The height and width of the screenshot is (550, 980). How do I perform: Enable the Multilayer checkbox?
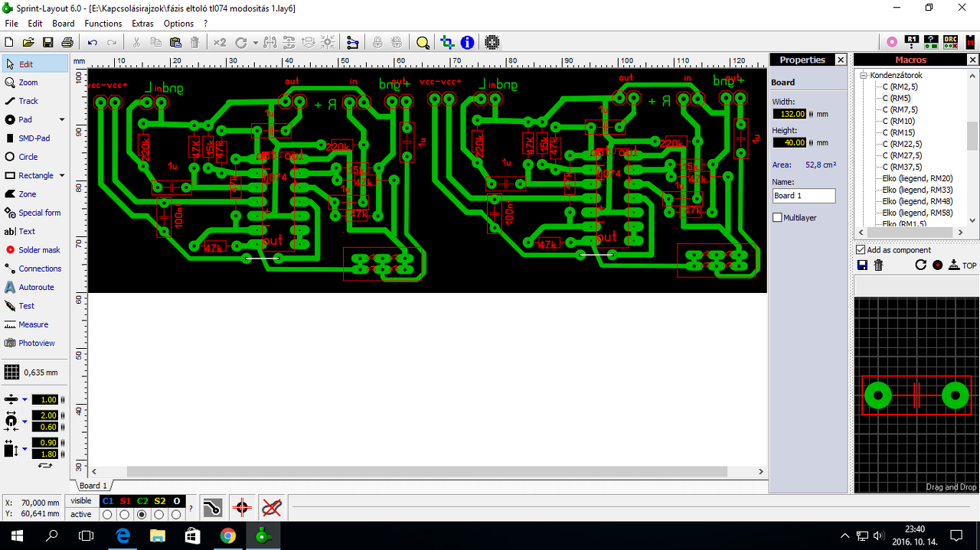[x=778, y=218]
